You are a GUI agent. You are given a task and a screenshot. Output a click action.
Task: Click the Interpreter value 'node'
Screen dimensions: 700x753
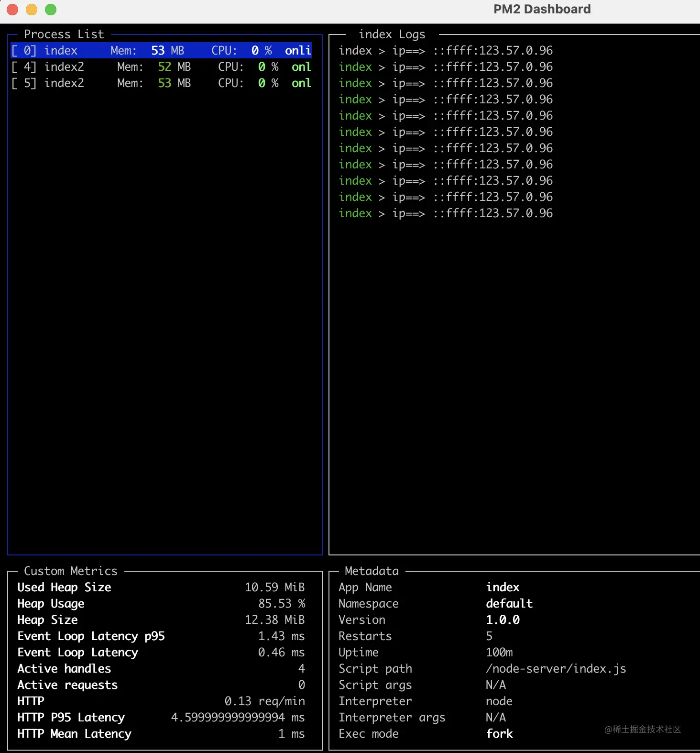pos(499,701)
